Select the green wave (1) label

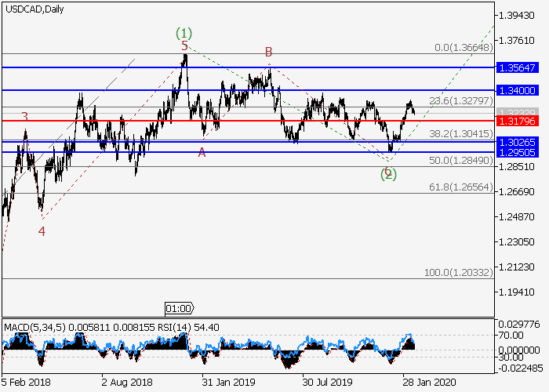pos(184,33)
